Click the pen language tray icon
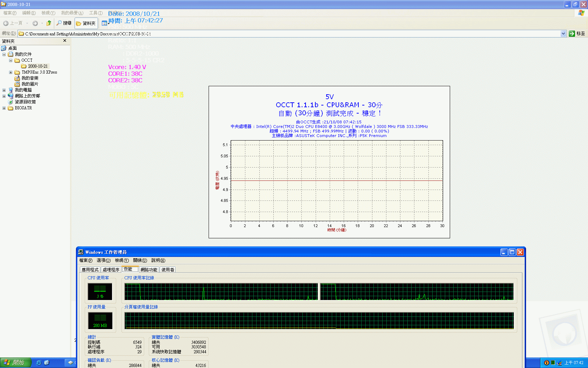 click(560, 363)
